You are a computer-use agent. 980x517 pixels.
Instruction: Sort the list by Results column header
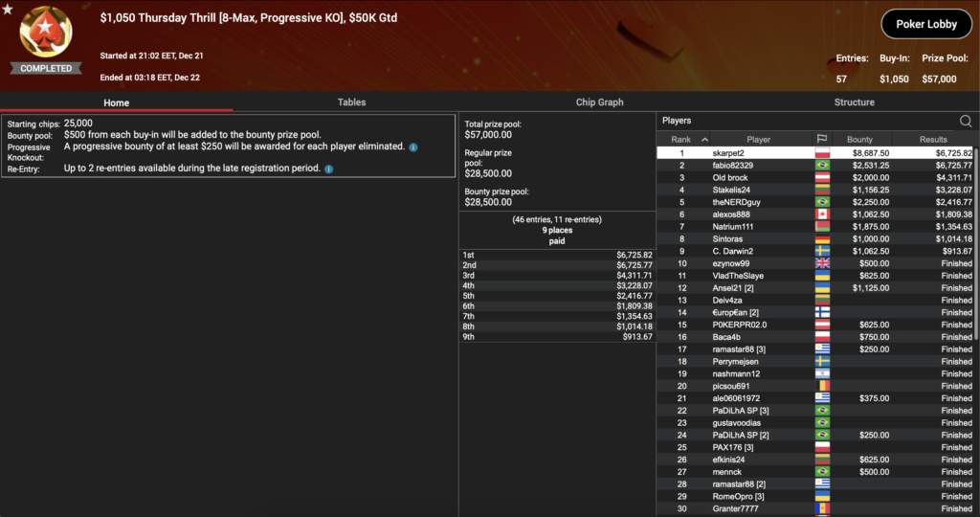click(933, 140)
